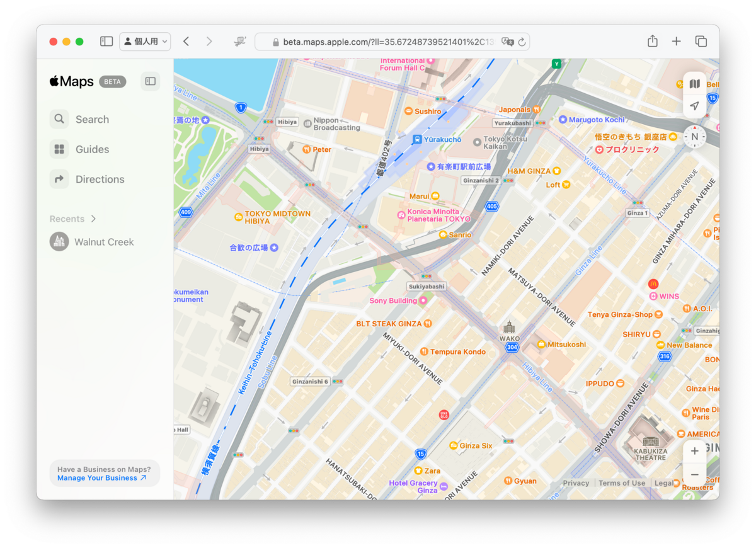
Task: Select the Sushiro restaurant pin
Action: [409, 111]
